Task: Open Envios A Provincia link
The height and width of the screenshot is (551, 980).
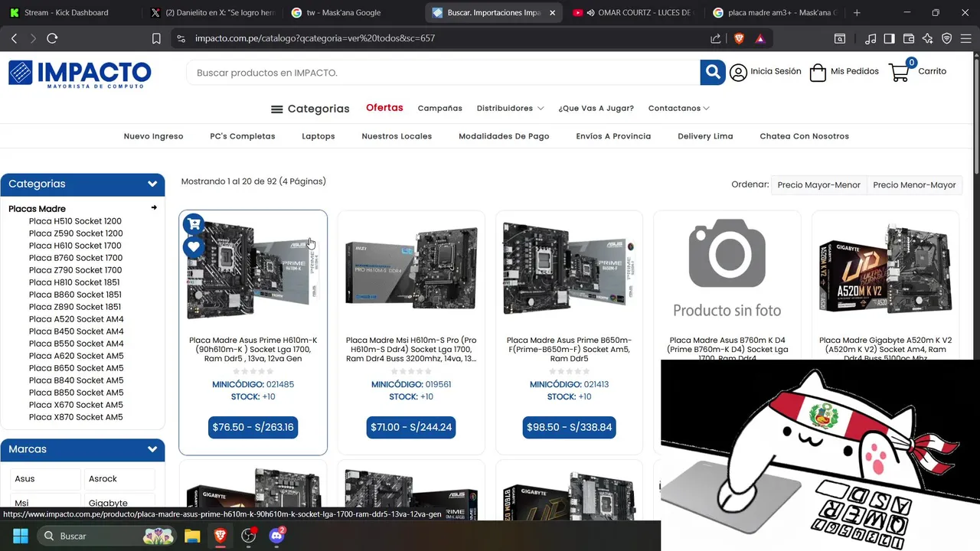Action: tap(613, 136)
